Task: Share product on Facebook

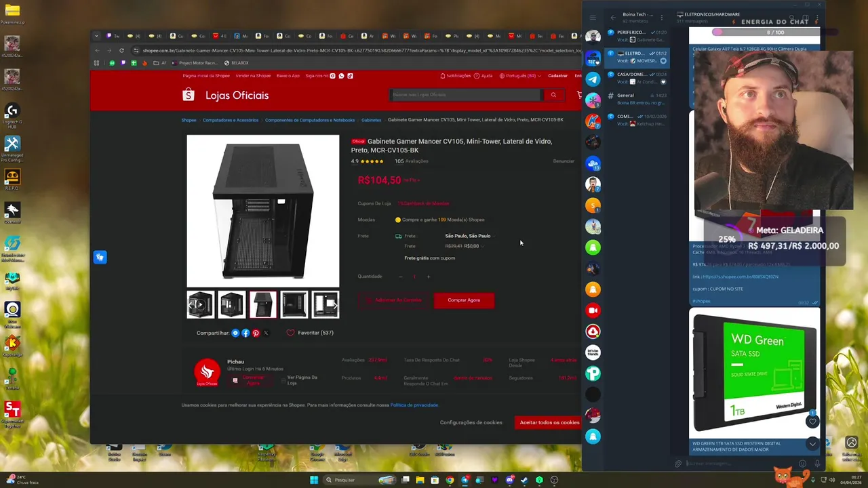Action: pos(245,333)
